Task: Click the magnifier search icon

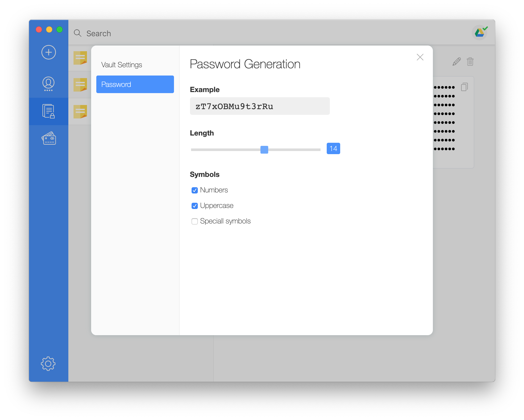Action: (77, 33)
